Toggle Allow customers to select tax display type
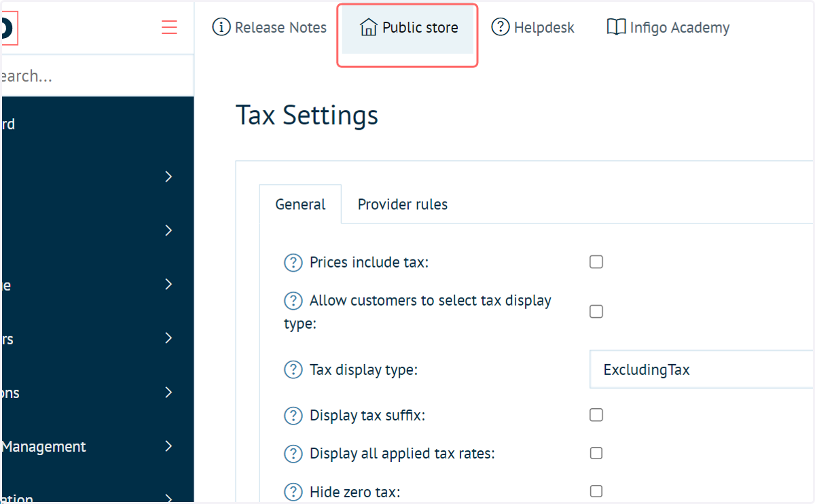The image size is (815, 504). click(596, 312)
